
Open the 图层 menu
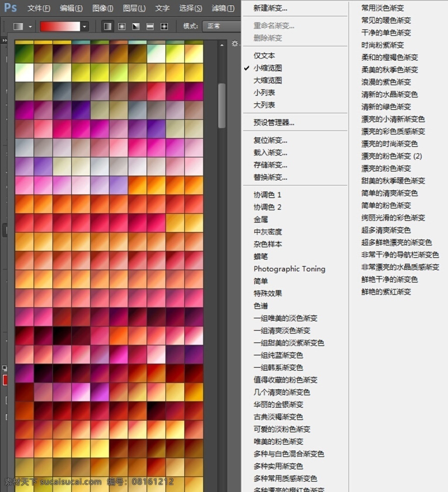(x=134, y=8)
